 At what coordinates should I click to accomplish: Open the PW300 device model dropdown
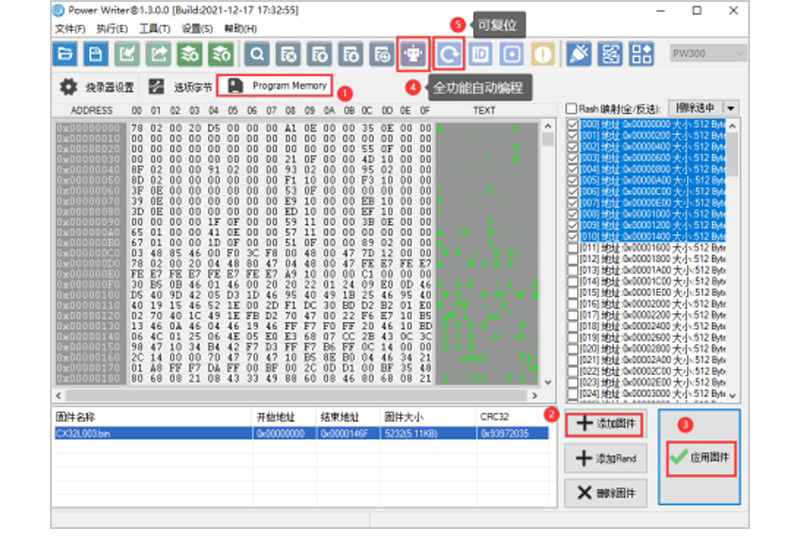click(x=708, y=54)
